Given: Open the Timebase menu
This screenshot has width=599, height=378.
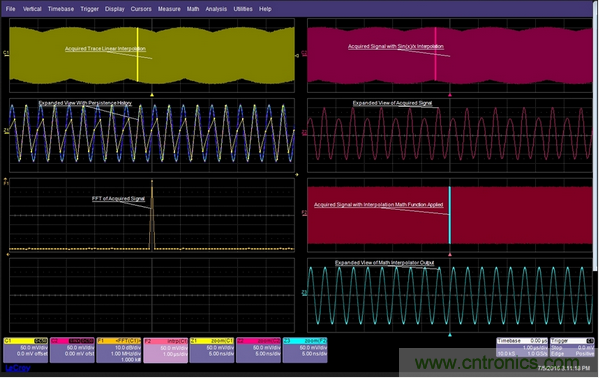Looking at the screenshot, I should coord(61,9).
